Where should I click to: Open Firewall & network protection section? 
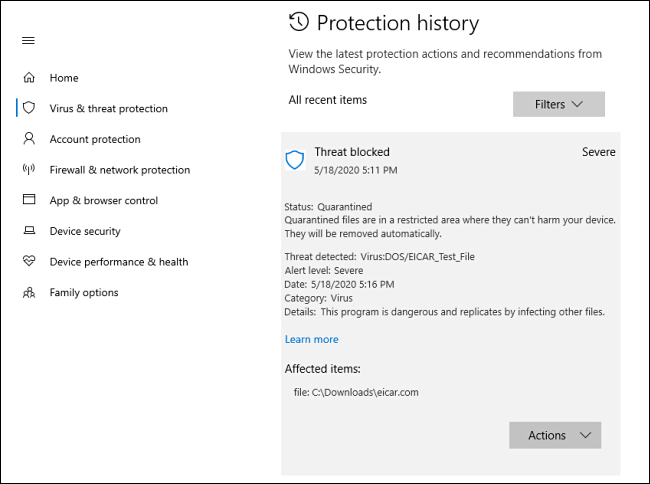120,170
